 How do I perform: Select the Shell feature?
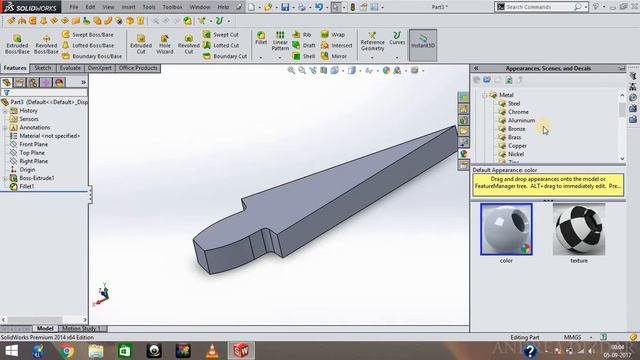(x=304, y=56)
